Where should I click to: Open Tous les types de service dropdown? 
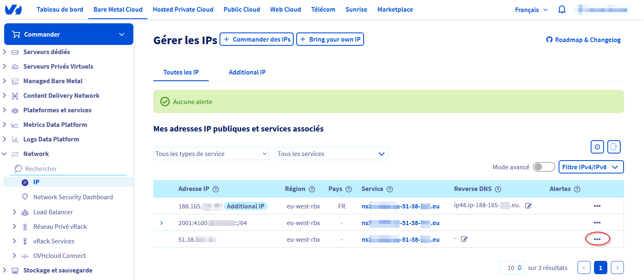click(211, 154)
